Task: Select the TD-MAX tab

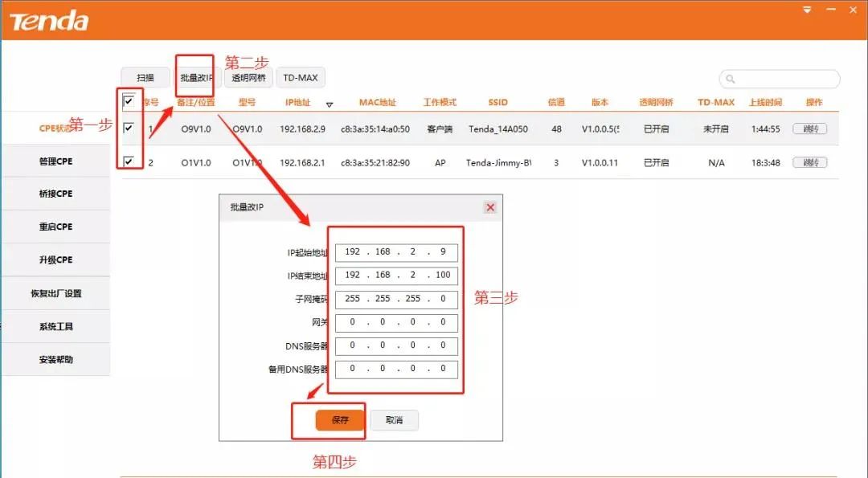Action: pyautogui.click(x=301, y=78)
